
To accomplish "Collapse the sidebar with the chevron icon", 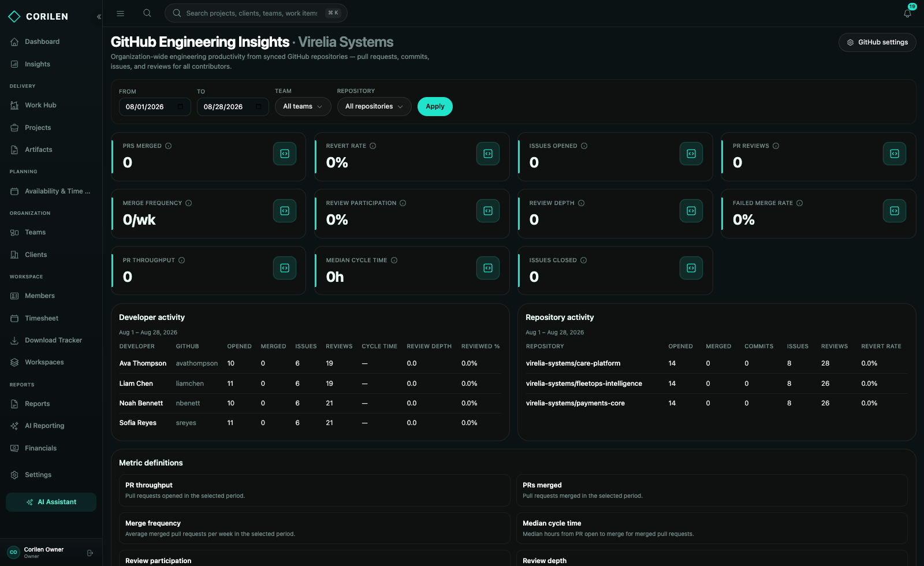I will coord(99,17).
